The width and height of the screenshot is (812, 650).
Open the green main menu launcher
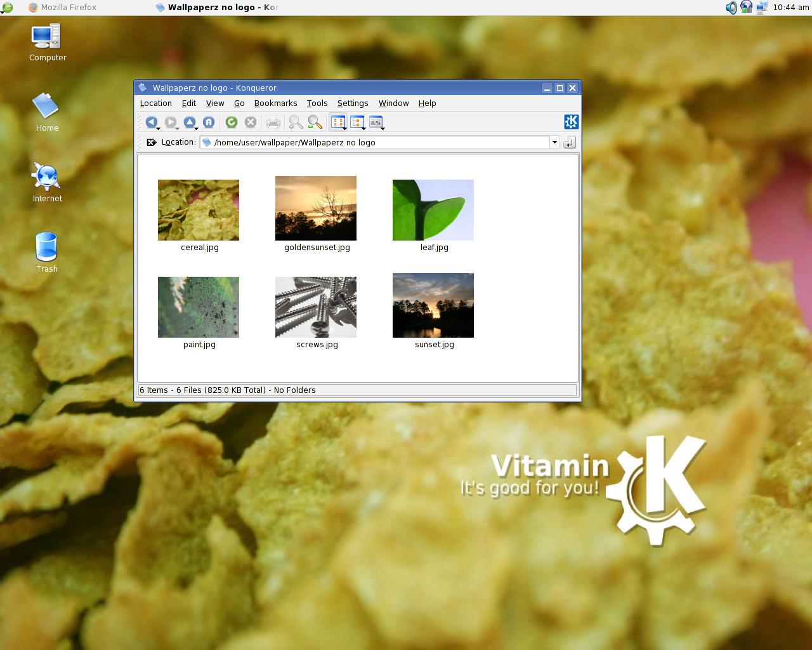click(x=6, y=8)
